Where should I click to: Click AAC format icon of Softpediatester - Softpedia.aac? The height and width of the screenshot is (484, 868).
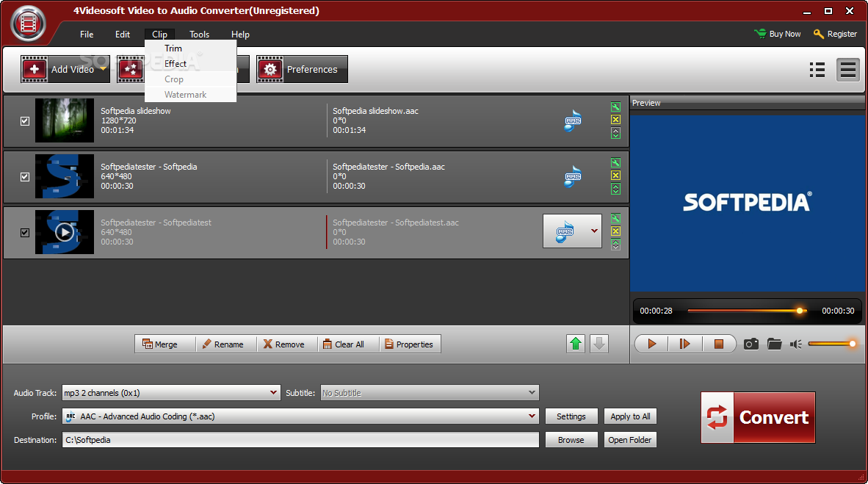[573, 177]
